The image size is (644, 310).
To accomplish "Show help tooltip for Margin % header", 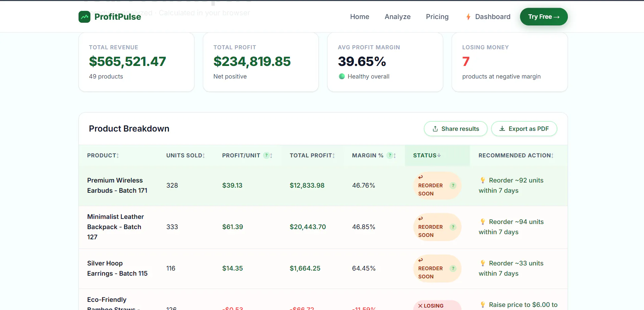I will [x=390, y=155].
